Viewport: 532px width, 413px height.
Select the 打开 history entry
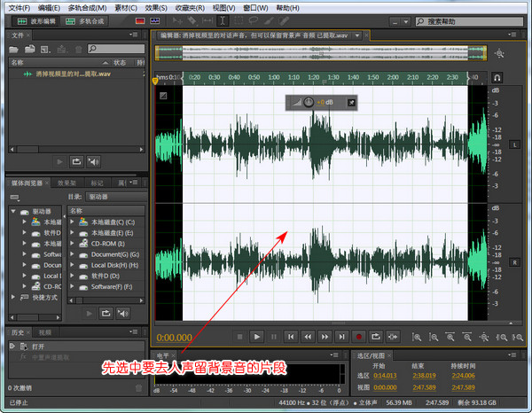pos(76,347)
